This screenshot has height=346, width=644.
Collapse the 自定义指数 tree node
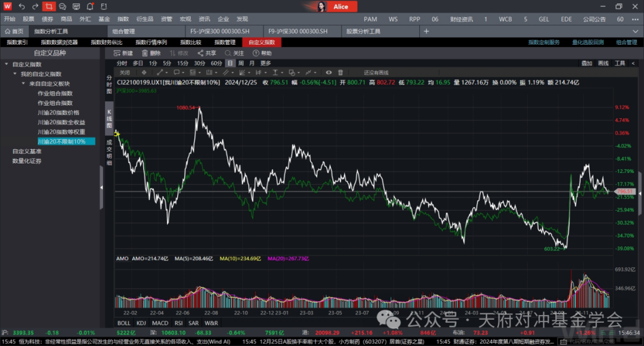coord(7,64)
